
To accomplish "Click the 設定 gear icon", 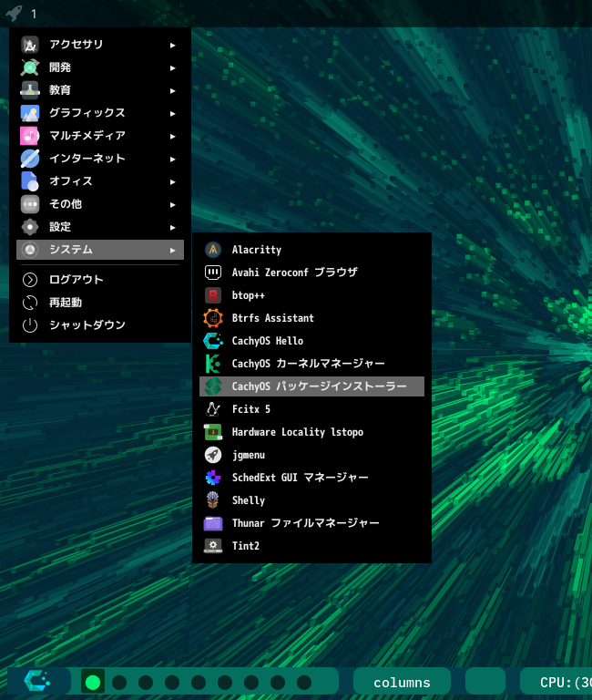I will 30,227.
